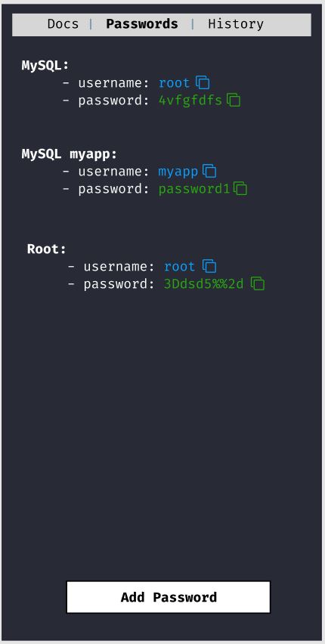The image size is (325, 644).
Task: Select the MySQL myapp entry heading
Action: pos(70,154)
